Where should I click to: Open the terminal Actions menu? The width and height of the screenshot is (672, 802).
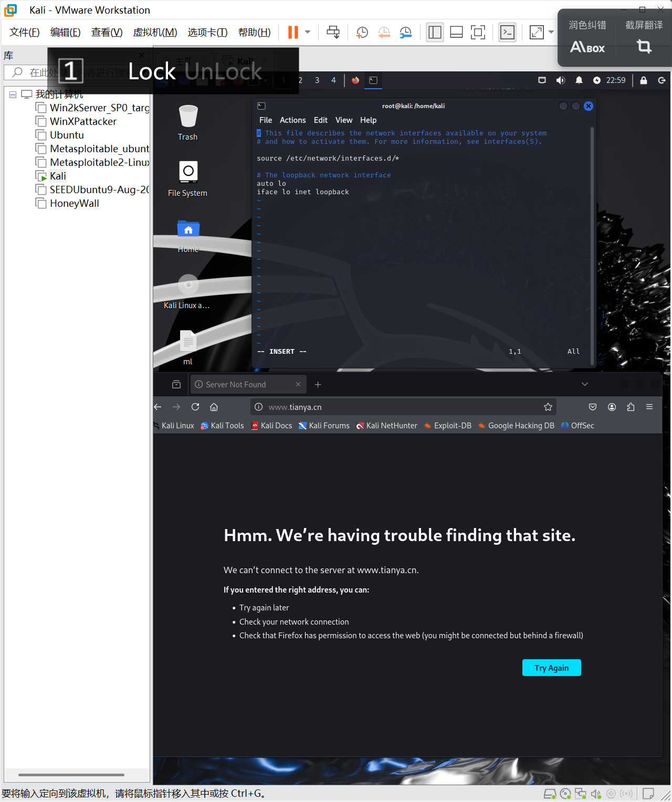(x=292, y=120)
